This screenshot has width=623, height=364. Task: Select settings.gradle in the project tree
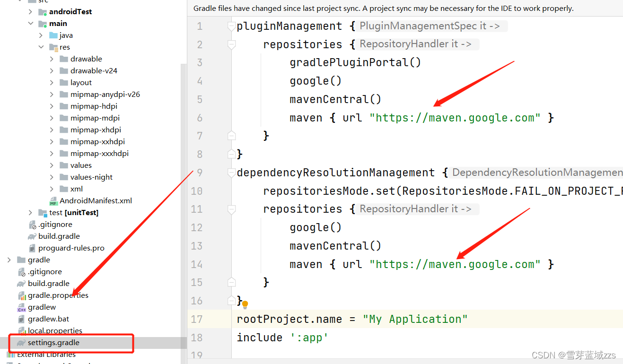(53, 342)
